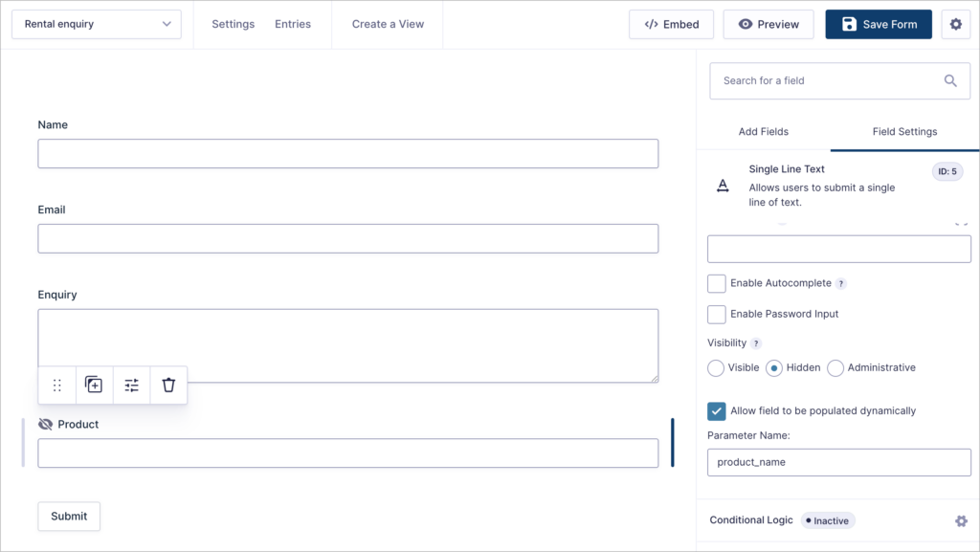Check Enable Password Input
The height and width of the screenshot is (552, 980).
point(716,314)
